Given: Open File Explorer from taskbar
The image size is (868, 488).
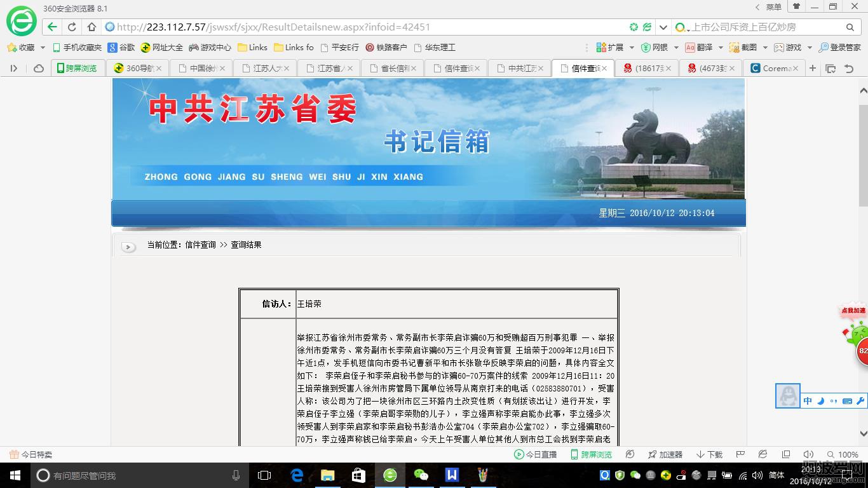Looking at the screenshot, I should coord(327,475).
